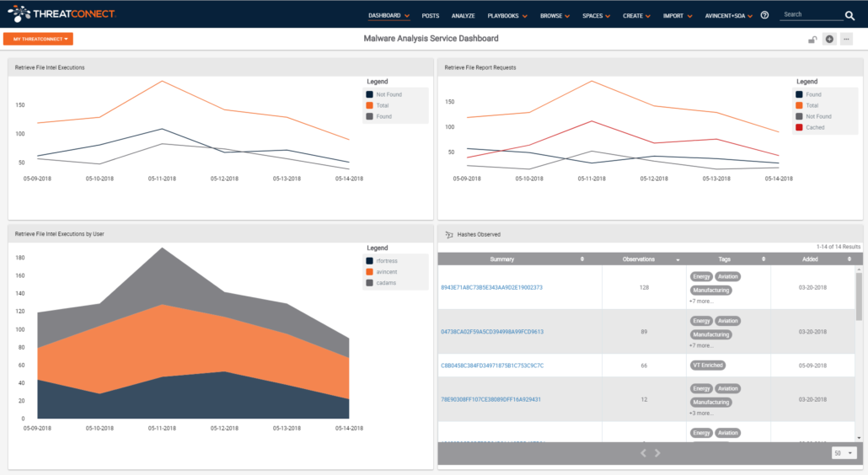Open hash C8B0458C384FD34971875B1C753C9C7C
The width and height of the screenshot is (868, 475).
pos(492,366)
